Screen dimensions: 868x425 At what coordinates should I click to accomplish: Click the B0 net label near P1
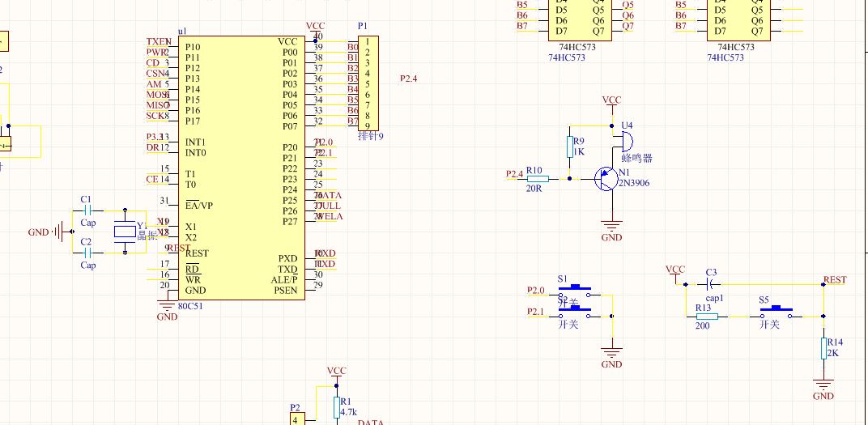pyautogui.click(x=353, y=47)
